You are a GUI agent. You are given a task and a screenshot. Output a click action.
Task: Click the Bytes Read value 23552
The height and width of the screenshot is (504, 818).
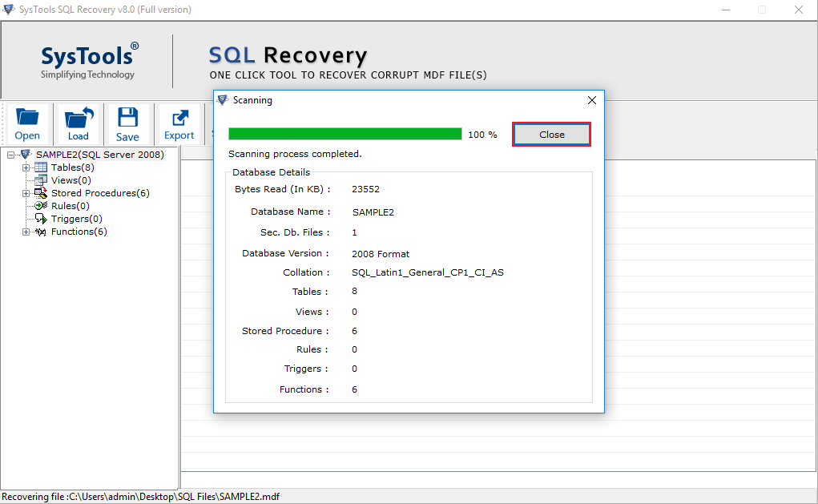[x=365, y=189]
